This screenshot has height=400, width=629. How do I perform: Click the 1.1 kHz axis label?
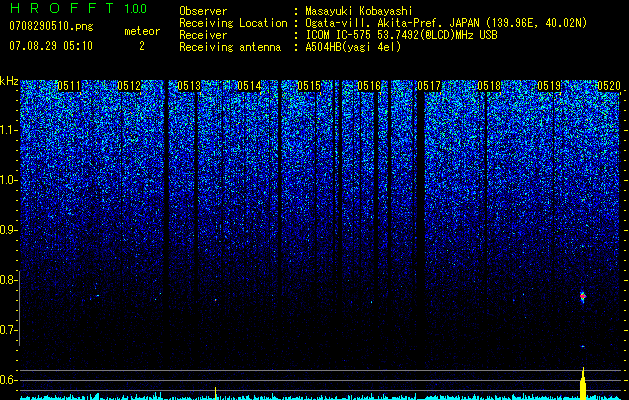[9, 130]
